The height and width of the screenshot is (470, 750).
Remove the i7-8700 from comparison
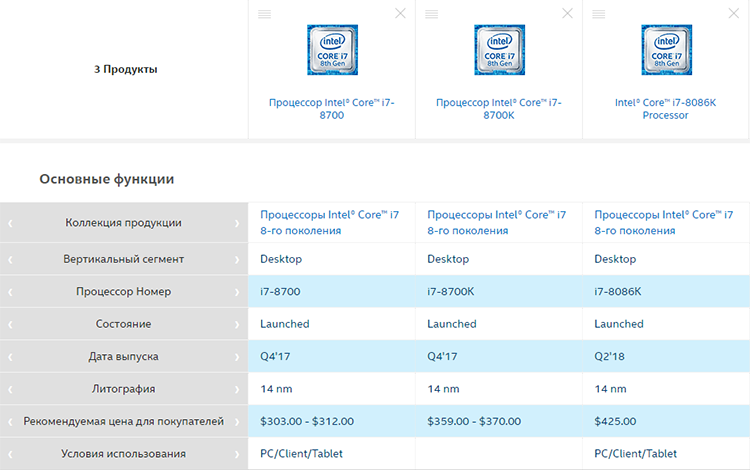pyautogui.click(x=401, y=14)
